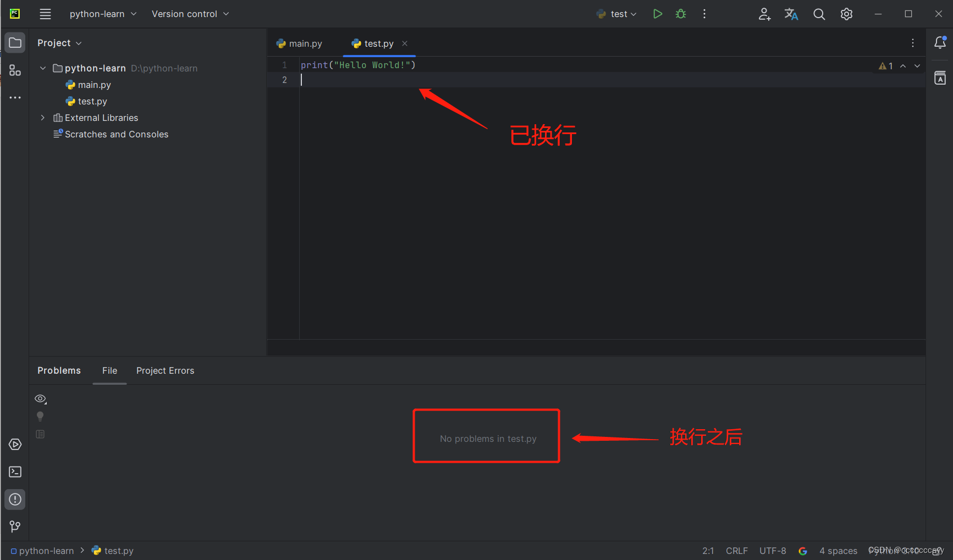Open the Structure panel icon in left sidebar
Viewport: 953px width, 560px height.
(x=15, y=70)
